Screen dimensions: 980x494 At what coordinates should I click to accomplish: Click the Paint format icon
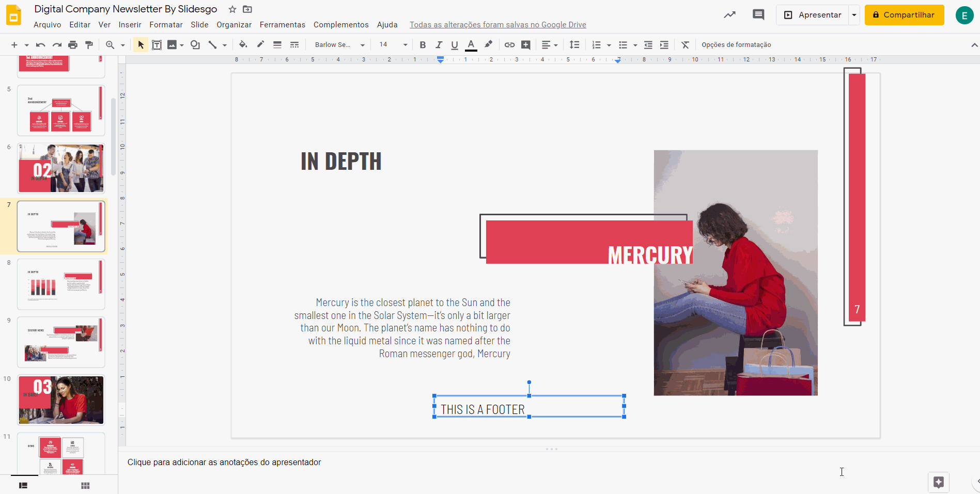tap(89, 45)
